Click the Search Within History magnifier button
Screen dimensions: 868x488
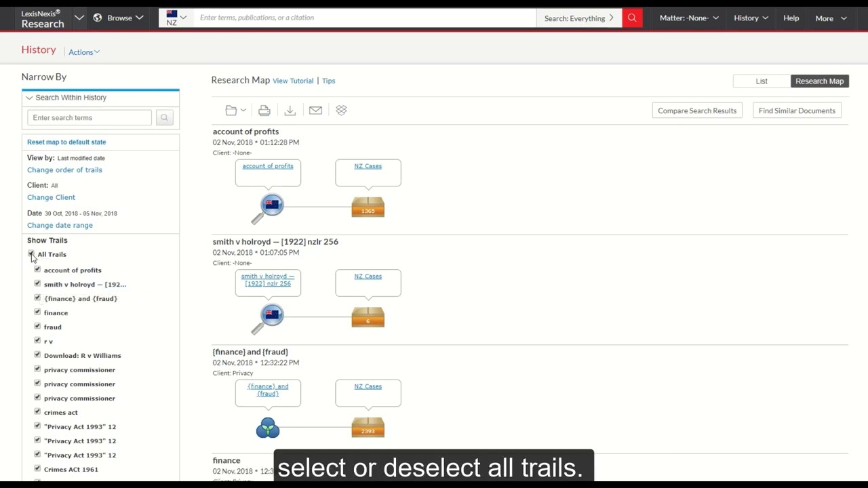coord(164,117)
